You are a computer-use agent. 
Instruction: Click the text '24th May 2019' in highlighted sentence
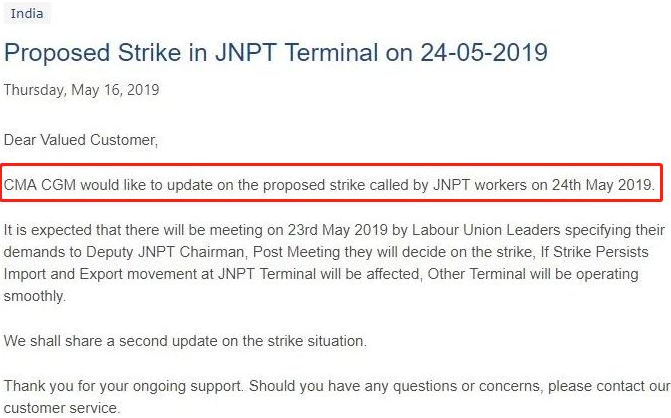point(603,185)
